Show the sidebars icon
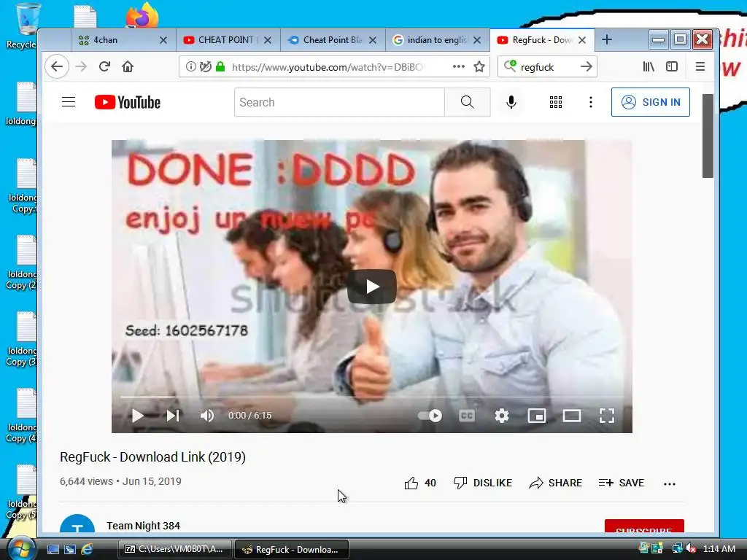 672,66
